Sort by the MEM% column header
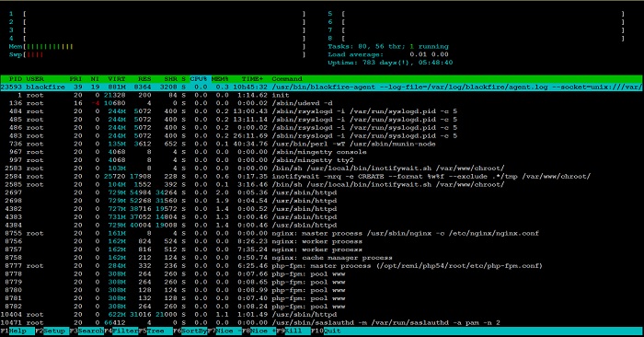This screenshot has height=337, width=644. [x=220, y=78]
